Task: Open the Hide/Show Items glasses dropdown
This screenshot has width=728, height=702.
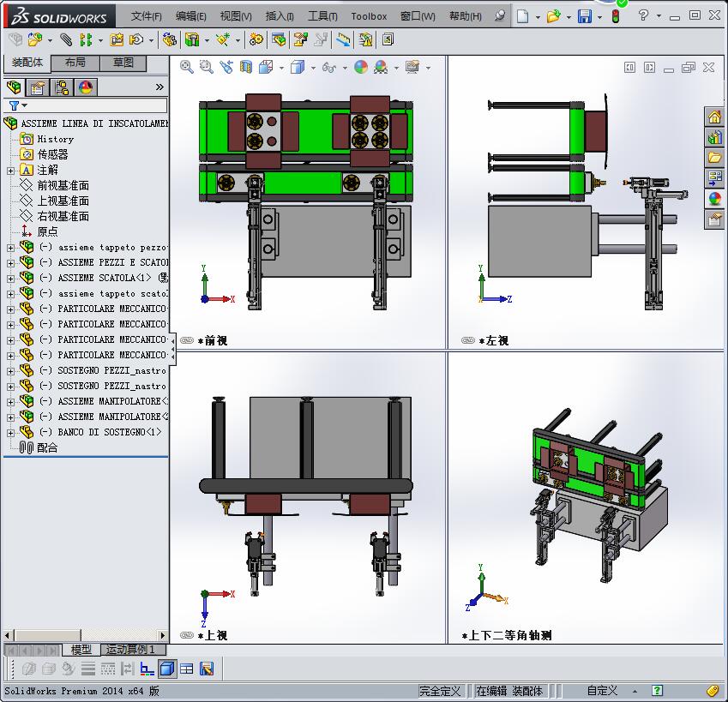Action: point(345,68)
